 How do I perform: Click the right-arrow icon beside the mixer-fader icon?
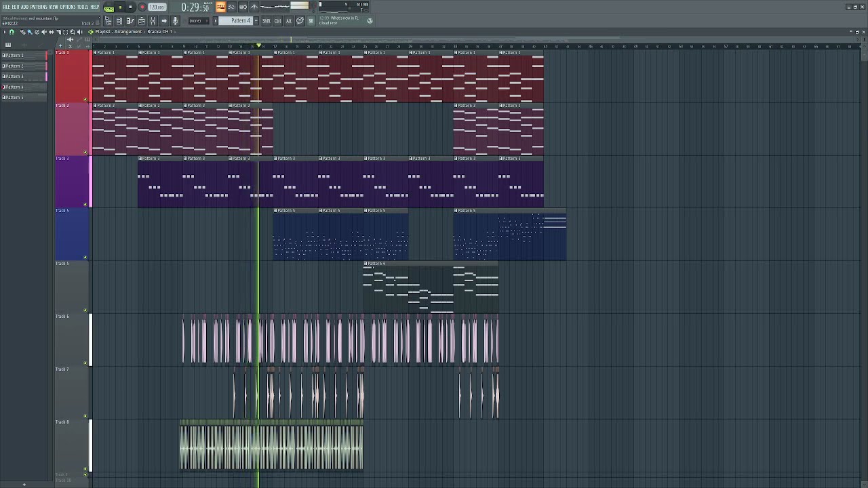[x=164, y=21]
